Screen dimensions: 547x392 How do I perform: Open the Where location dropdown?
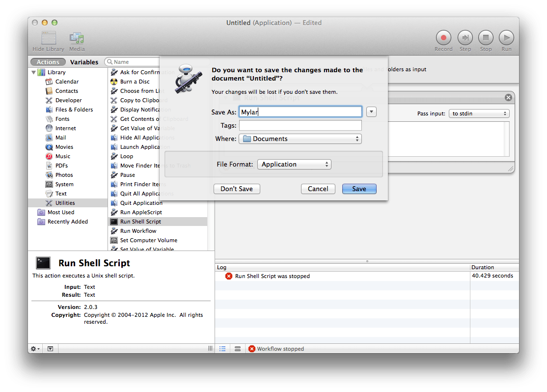[x=300, y=139]
